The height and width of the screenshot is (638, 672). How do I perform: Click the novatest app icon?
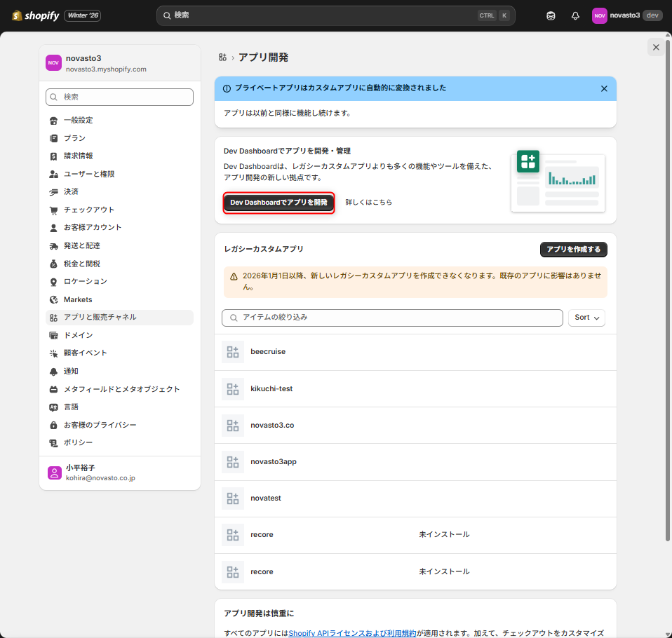(233, 498)
